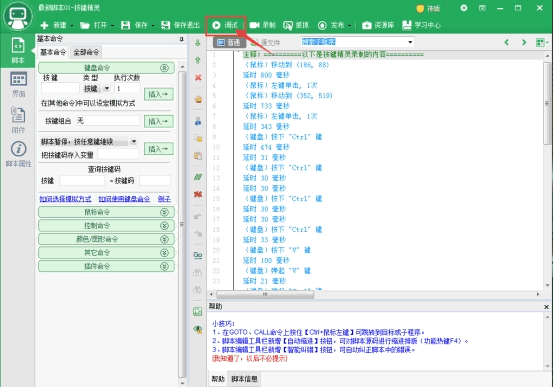Open the 脚本信息 bottom tab

[x=244, y=379]
